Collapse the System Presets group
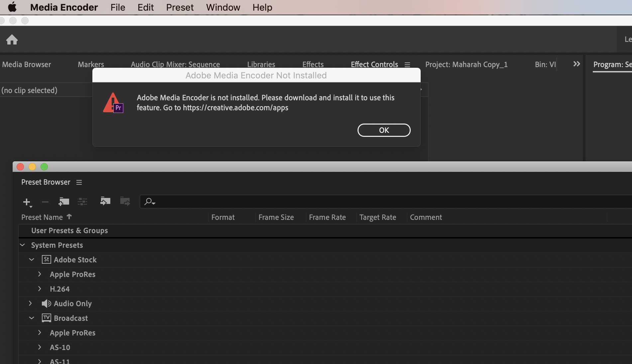 22,245
